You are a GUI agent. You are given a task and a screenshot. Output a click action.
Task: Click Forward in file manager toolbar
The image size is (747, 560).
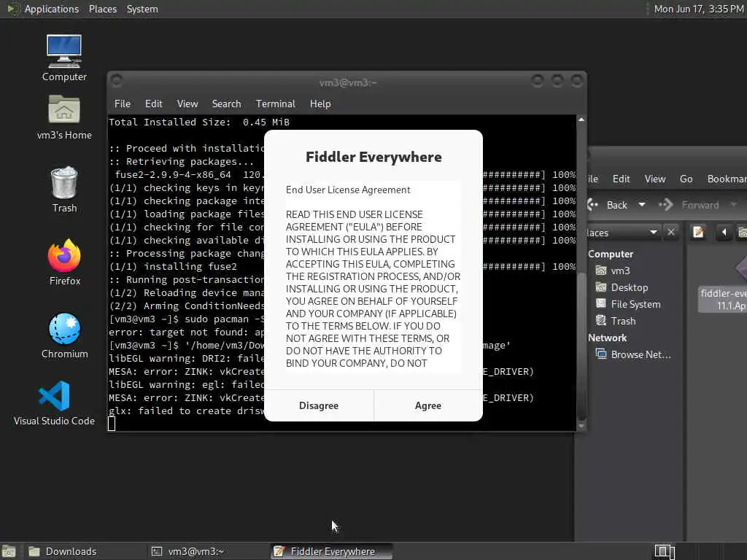pyautogui.click(x=689, y=205)
